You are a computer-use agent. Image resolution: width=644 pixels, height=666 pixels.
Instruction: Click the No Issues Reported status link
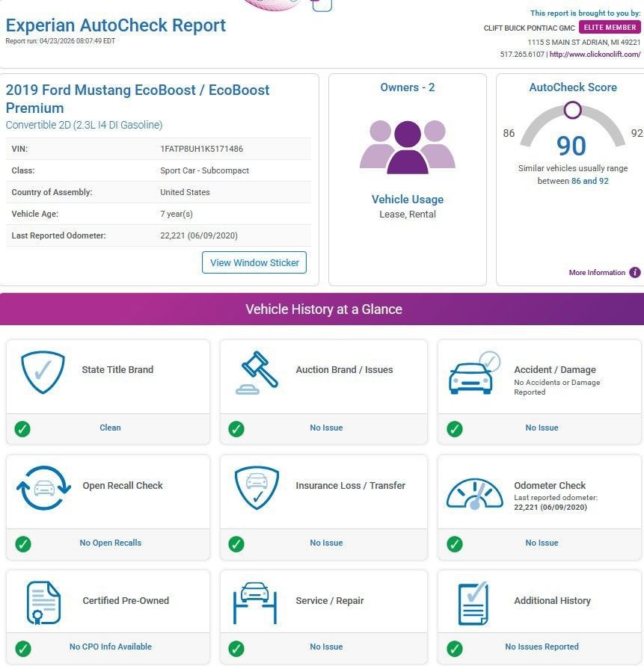[542, 647]
